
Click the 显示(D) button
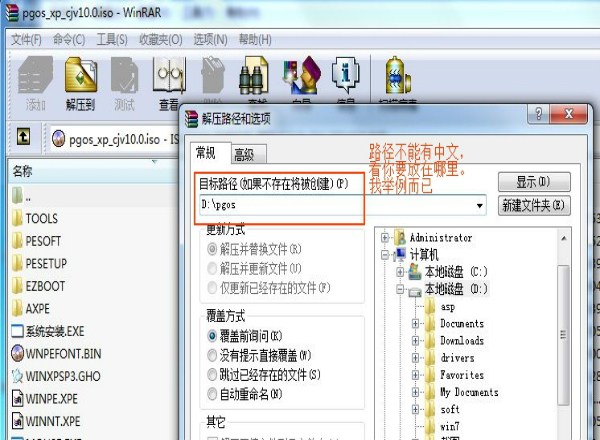(535, 183)
